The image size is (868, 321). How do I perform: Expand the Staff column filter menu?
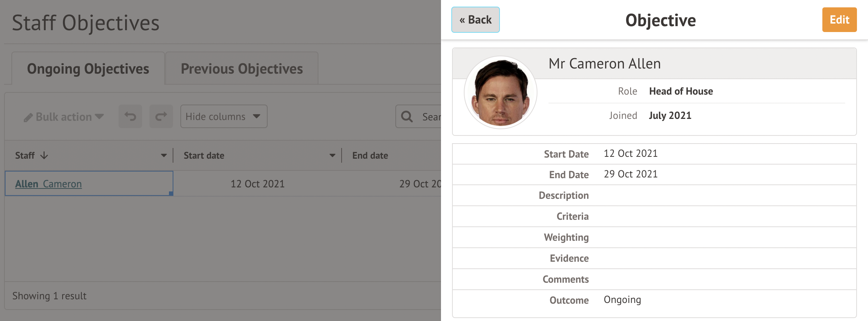click(x=164, y=155)
